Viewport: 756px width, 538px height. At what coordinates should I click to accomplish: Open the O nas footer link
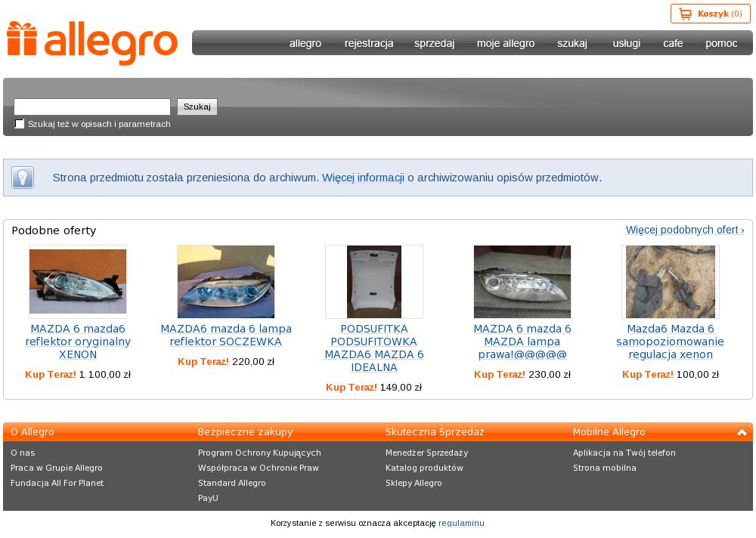(23, 453)
